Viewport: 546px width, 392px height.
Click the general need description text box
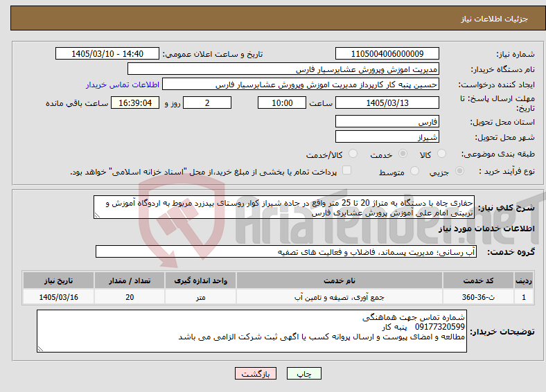(x=284, y=207)
